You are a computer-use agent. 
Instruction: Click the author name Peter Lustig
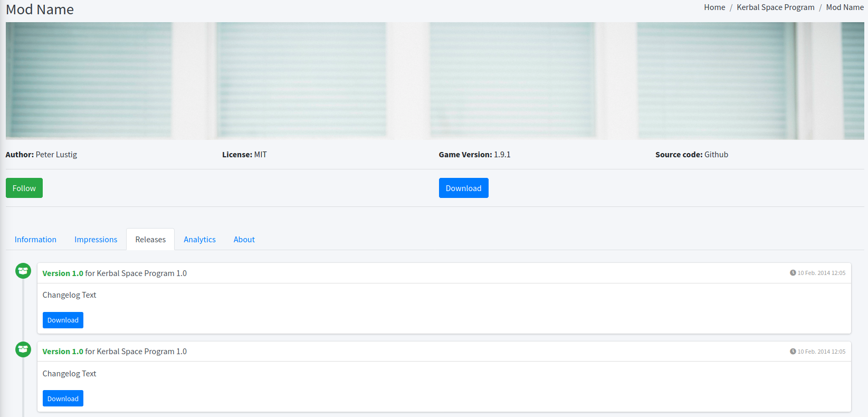56,155
